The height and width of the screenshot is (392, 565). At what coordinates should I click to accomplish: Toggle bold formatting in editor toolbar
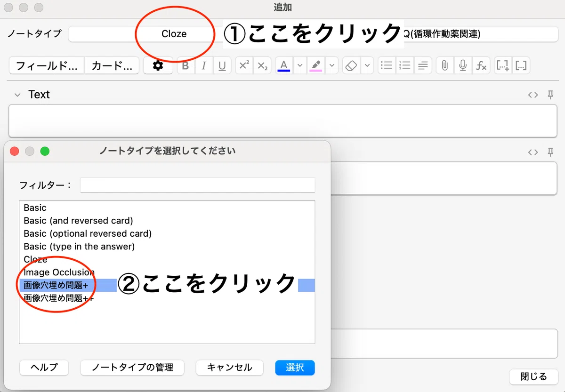(x=186, y=66)
